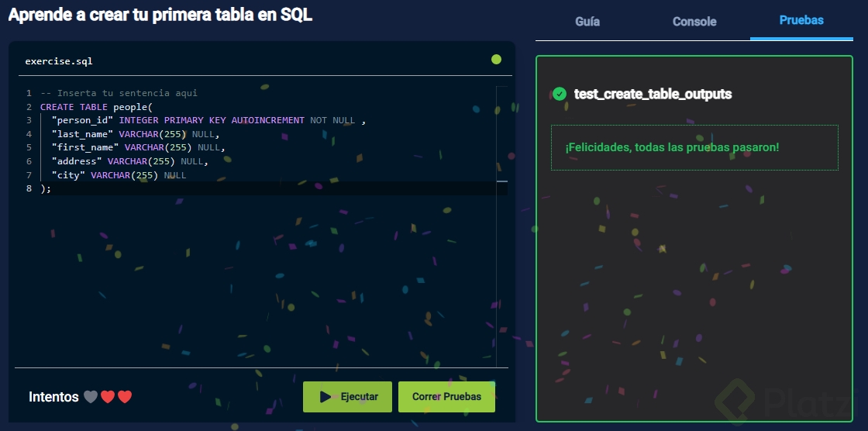This screenshot has height=431, width=868.
Task: Click the play icon on Ejecutar
Action: [325, 397]
